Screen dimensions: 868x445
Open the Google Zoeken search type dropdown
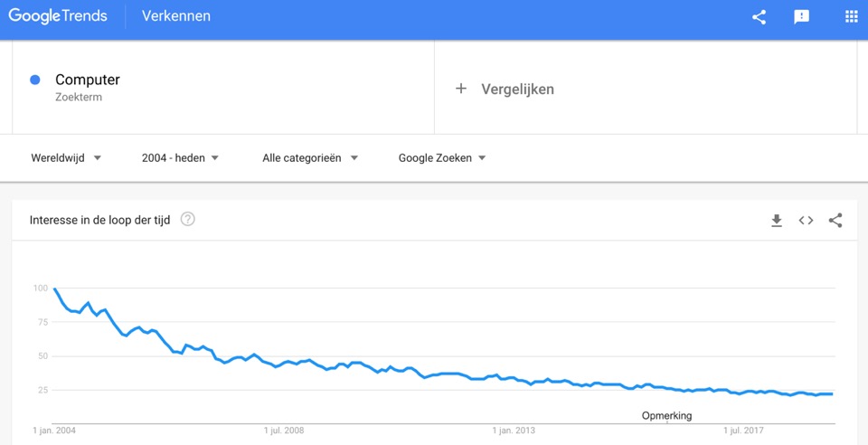pos(442,157)
